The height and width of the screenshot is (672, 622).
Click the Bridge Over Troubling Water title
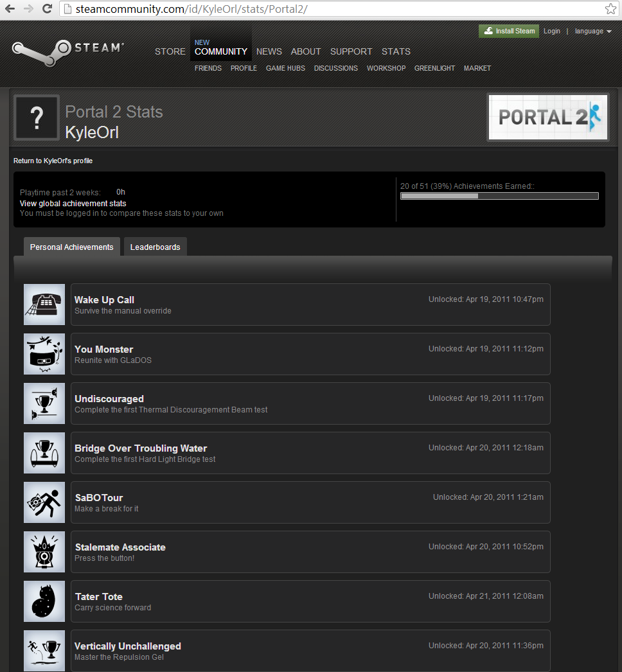coord(141,448)
